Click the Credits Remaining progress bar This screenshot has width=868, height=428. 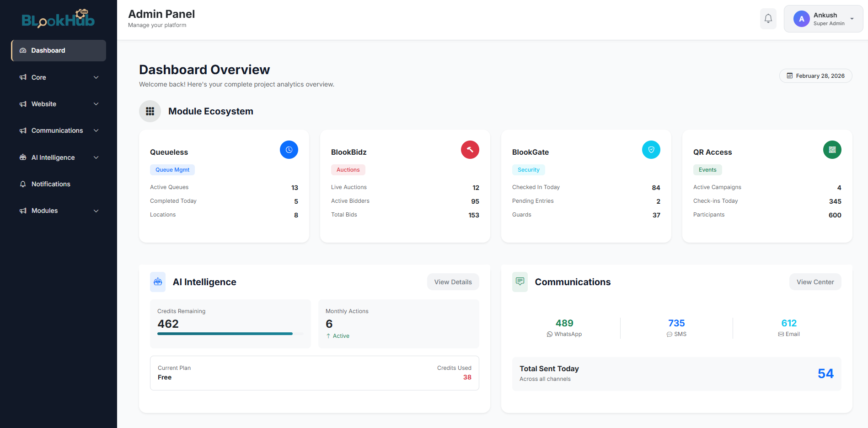(230, 334)
